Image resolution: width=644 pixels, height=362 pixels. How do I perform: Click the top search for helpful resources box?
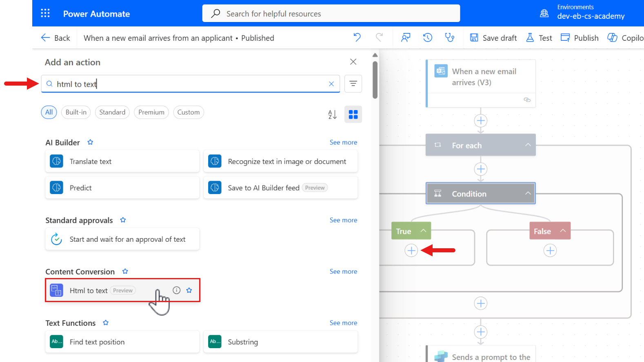pos(331,13)
